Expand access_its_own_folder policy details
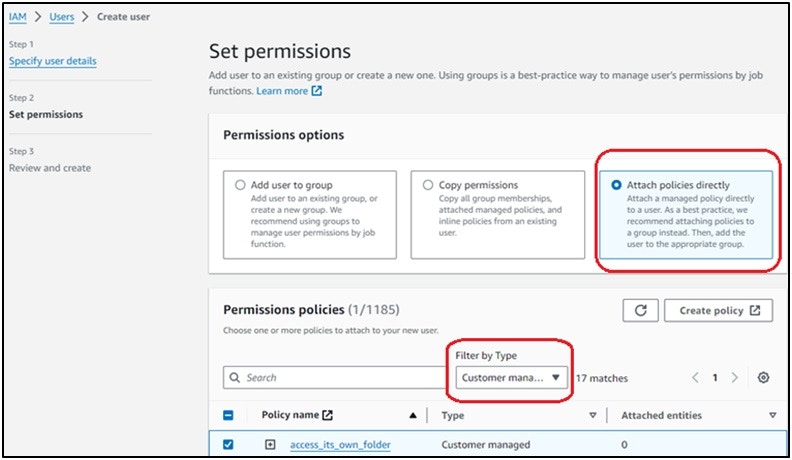 [270, 444]
